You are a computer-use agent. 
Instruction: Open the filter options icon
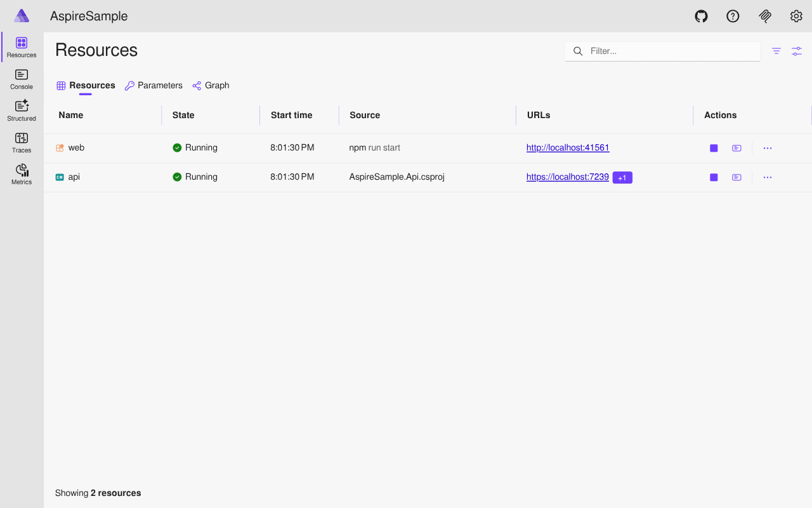(x=776, y=51)
